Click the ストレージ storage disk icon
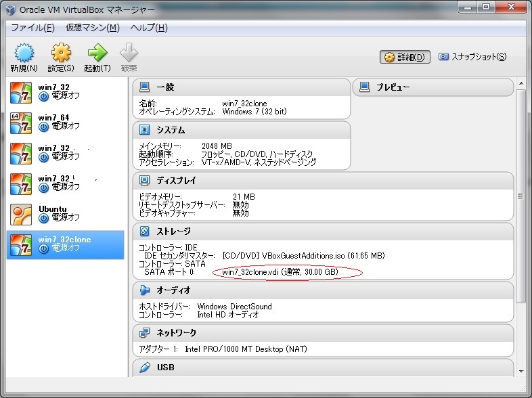This screenshot has width=532, height=398. pyautogui.click(x=145, y=231)
